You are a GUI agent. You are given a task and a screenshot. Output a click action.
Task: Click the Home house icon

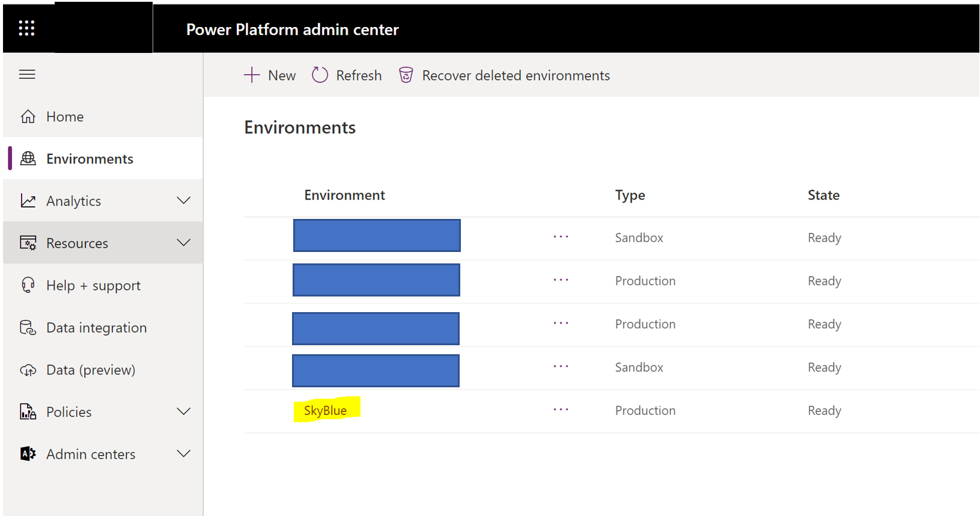[28, 117]
